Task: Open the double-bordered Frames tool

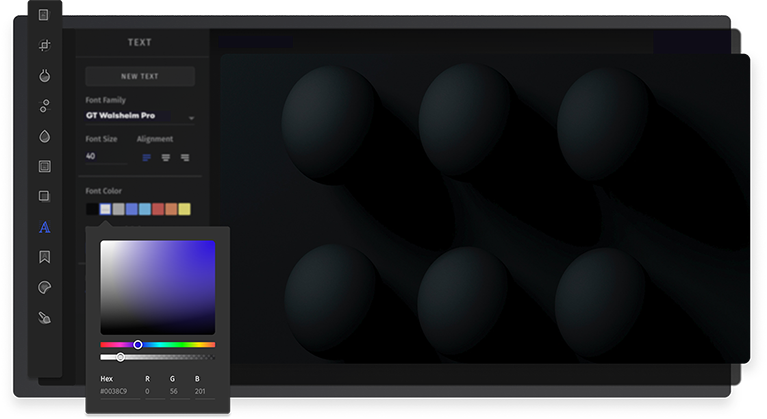Action: coord(45,166)
